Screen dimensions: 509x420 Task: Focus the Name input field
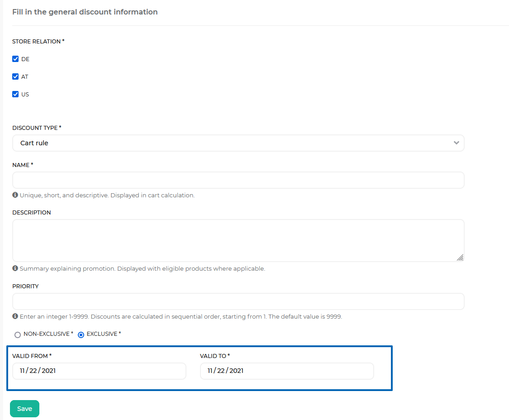(x=238, y=180)
